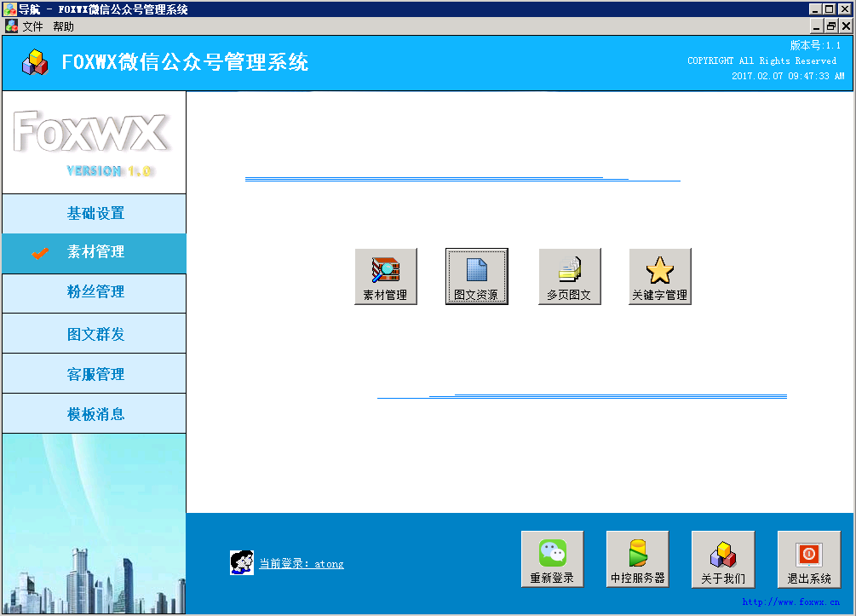Image resolution: width=856 pixels, height=616 pixels.
Task: Minimize the inner child window
Action: pyautogui.click(x=817, y=26)
